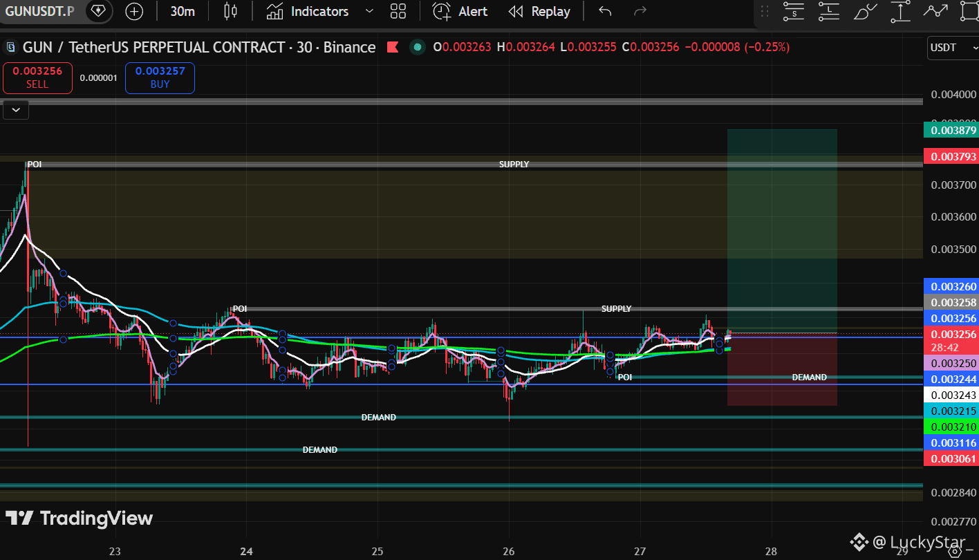Click the BUY 0.003257 button
This screenshot has height=560, width=979.
click(x=160, y=77)
